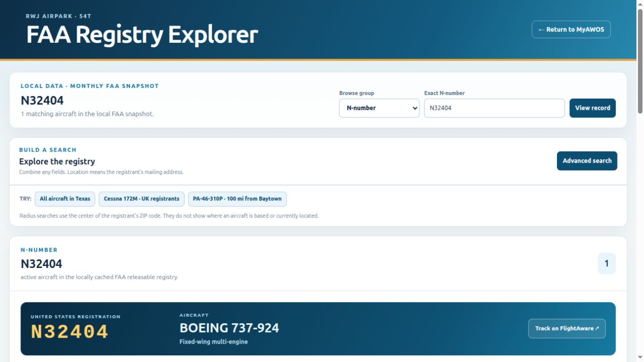644x362 pixels.
Task: Click the scroll up arrow of the page scrollbar
Action: tap(640, 4)
